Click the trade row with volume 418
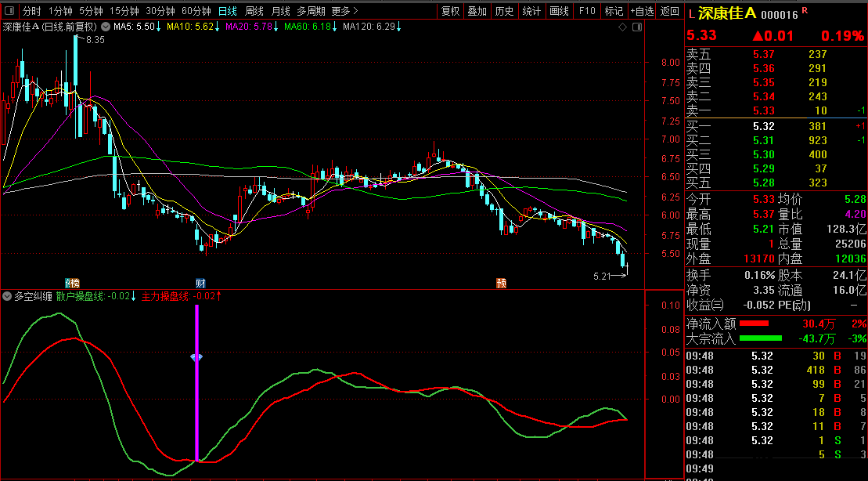The width and height of the screenshot is (868, 481). (776, 370)
